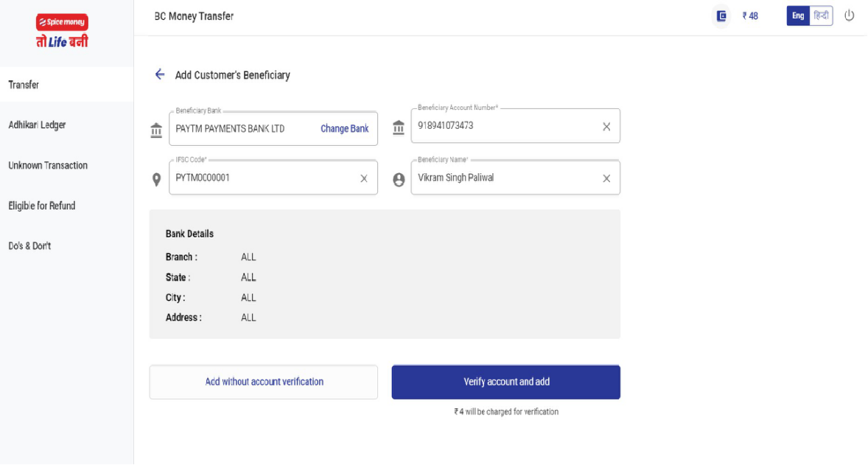Click the ₹ 48 wallet balance
The height and width of the screenshot is (465, 868).
click(750, 16)
